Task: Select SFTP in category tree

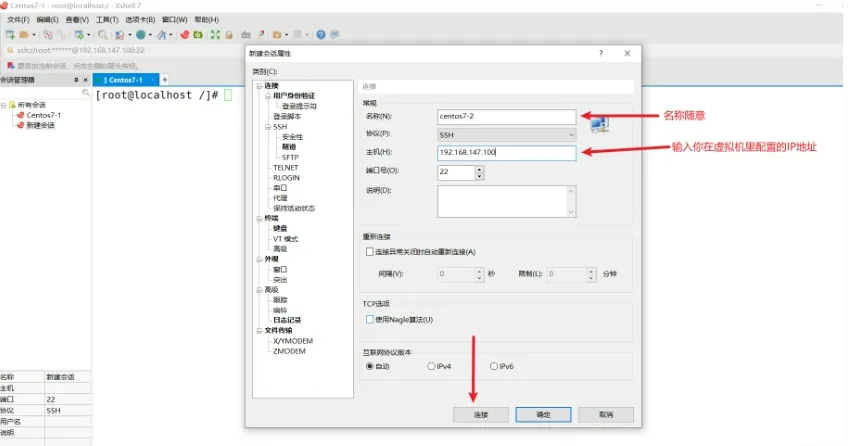Action: (290, 157)
